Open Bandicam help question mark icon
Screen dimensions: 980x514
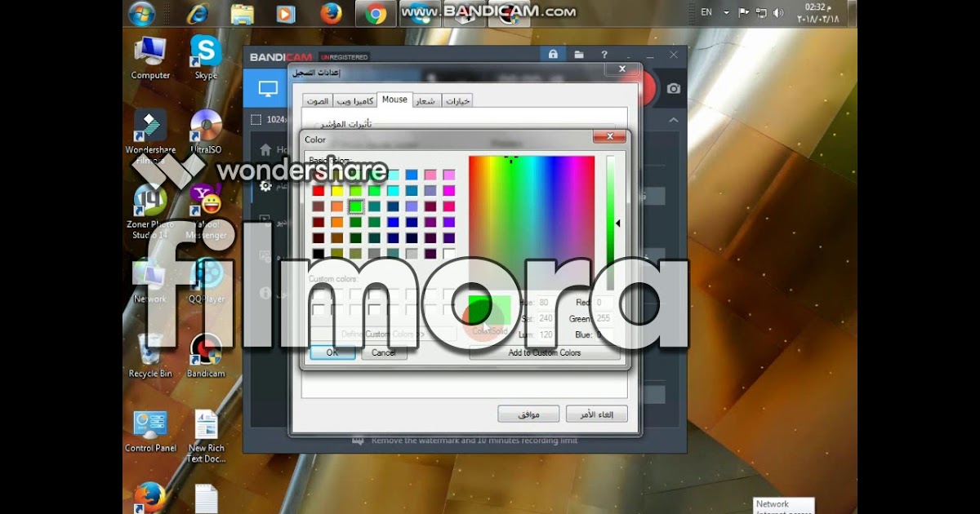604,55
